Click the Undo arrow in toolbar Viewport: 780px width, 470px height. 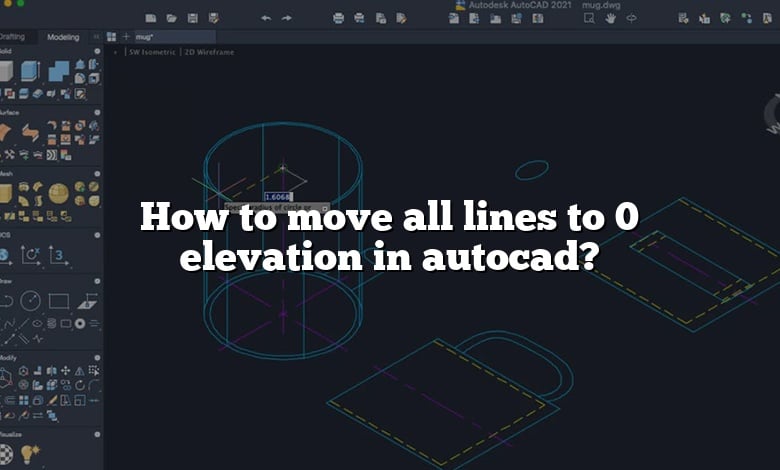coord(265,18)
